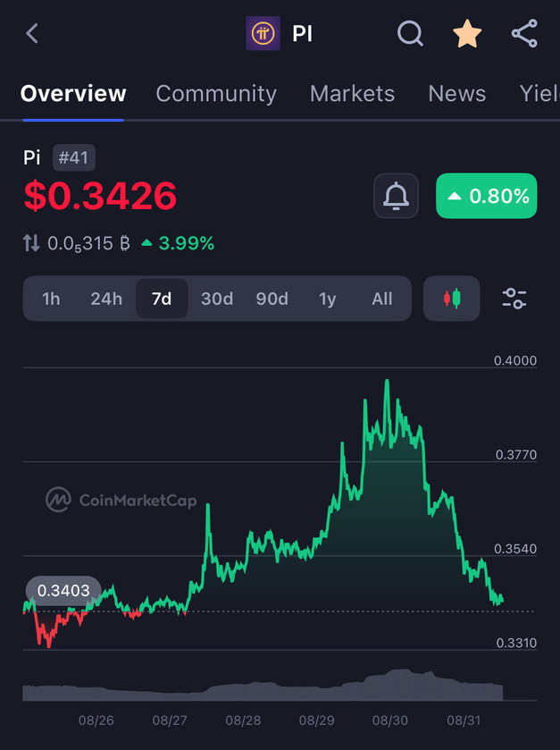Set a price alert with bell icon
Image resolution: width=560 pixels, height=750 pixels.
click(397, 196)
